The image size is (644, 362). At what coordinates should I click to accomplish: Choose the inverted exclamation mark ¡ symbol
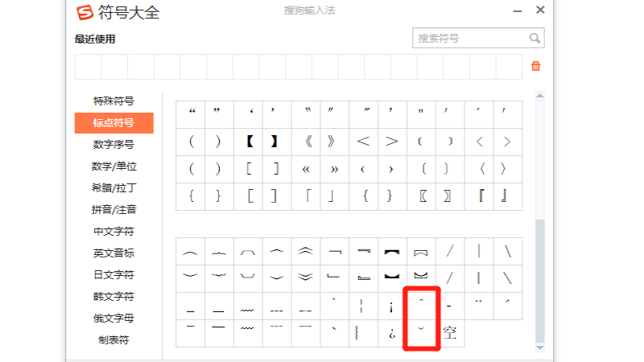pos(392,306)
